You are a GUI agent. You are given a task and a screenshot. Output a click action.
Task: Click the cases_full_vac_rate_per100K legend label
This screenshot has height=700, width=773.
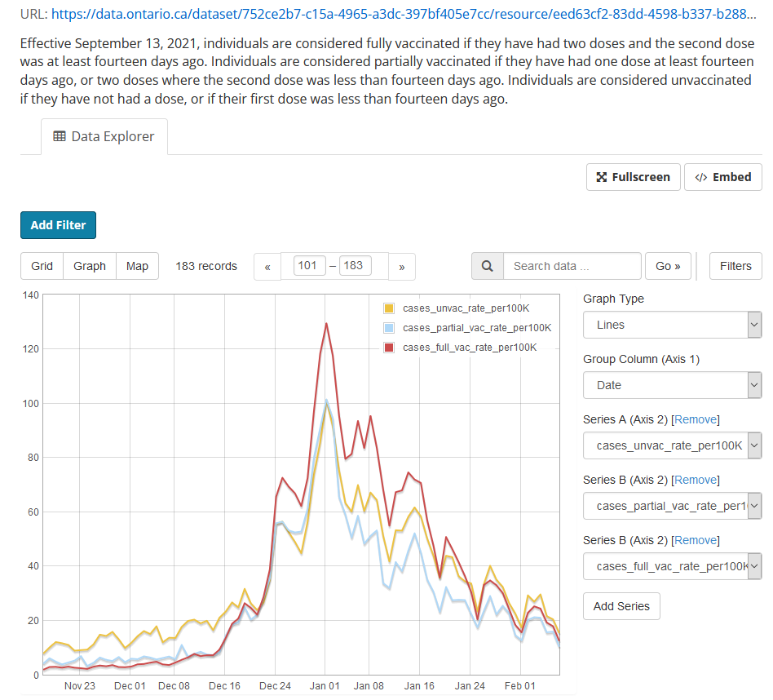pos(470,348)
